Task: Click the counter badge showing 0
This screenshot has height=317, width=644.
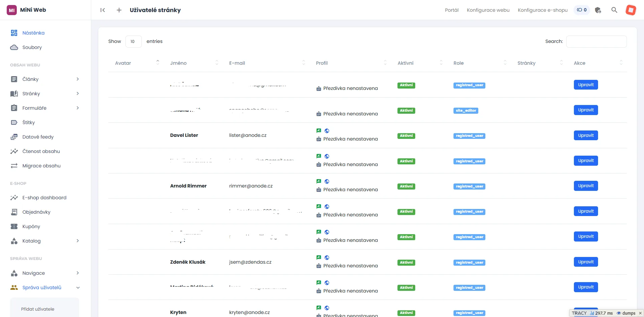Action: pyautogui.click(x=582, y=10)
